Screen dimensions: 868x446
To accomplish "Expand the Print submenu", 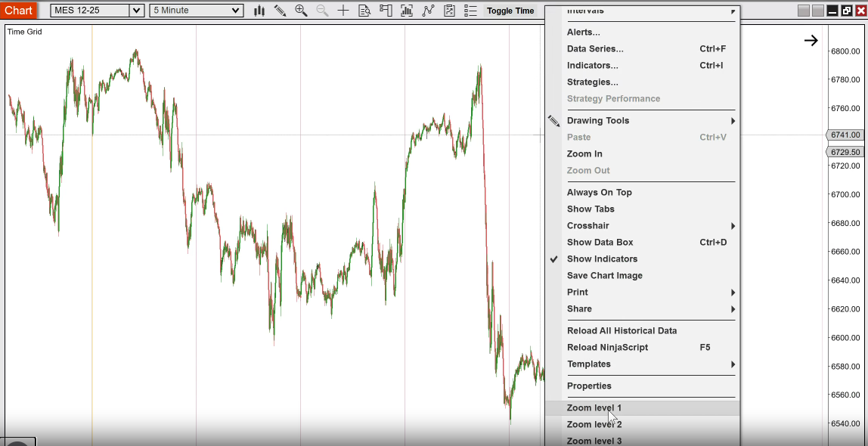I will [x=642, y=293].
